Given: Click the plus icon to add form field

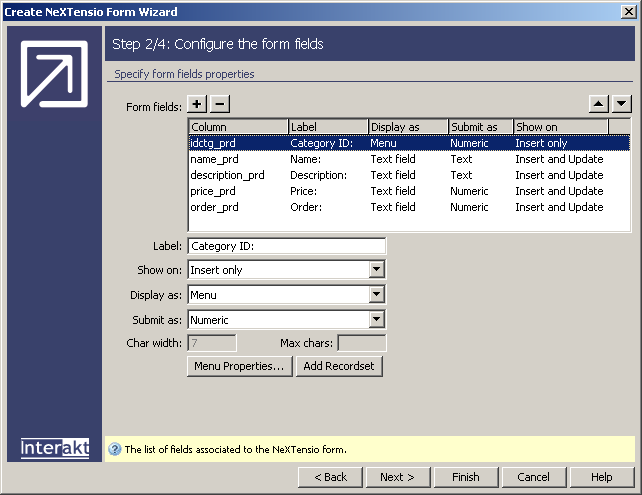Looking at the screenshot, I should pyautogui.click(x=197, y=104).
